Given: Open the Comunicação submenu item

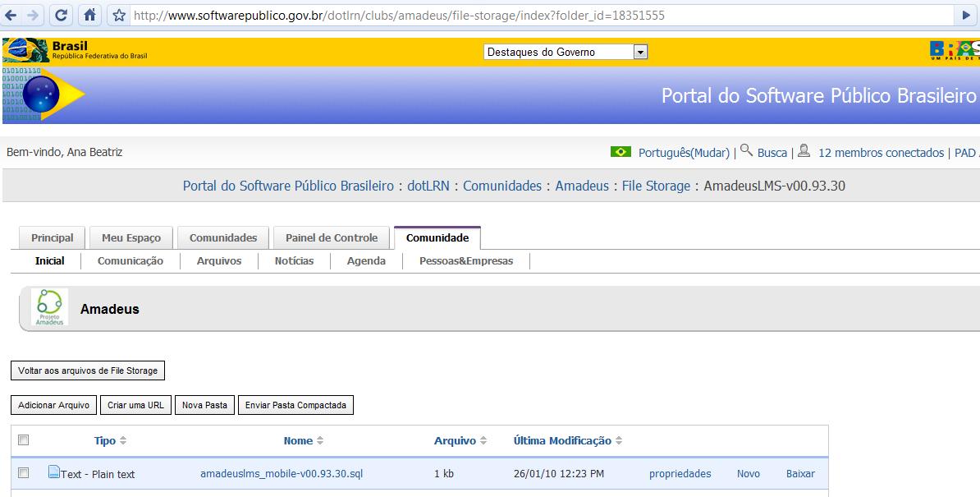Looking at the screenshot, I should pos(130,260).
